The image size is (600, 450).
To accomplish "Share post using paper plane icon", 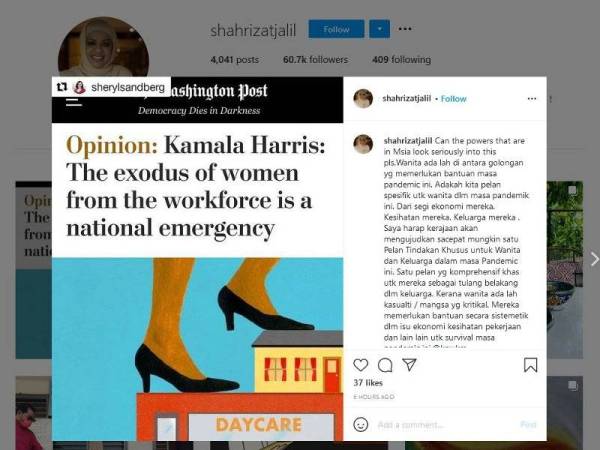I will [x=409, y=365].
